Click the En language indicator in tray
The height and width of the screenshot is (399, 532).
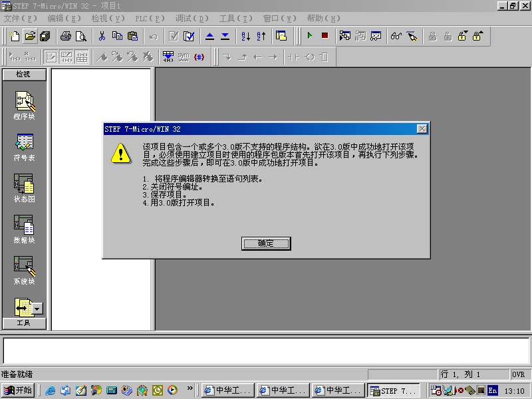pos(492,390)
